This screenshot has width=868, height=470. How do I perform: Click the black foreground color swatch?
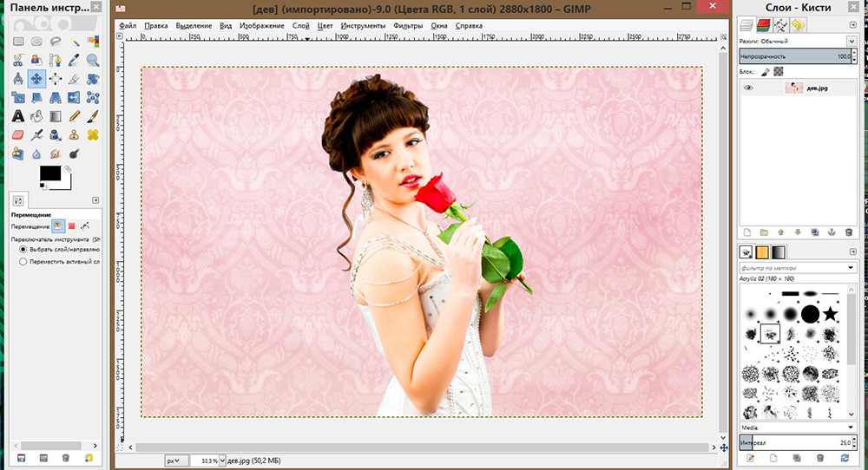(x=50, y=173)
